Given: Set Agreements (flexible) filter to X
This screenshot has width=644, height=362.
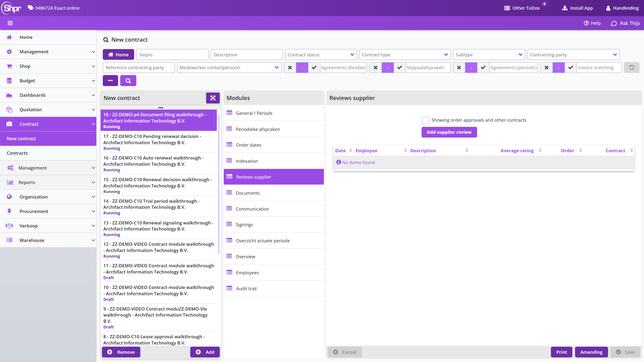Looking at the screenshot, I should 290,67.
